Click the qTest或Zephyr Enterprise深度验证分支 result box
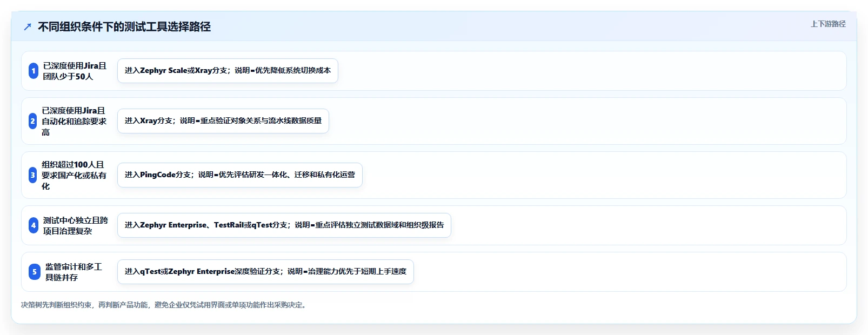Screen dimensions: 868x335 (265, 272)
